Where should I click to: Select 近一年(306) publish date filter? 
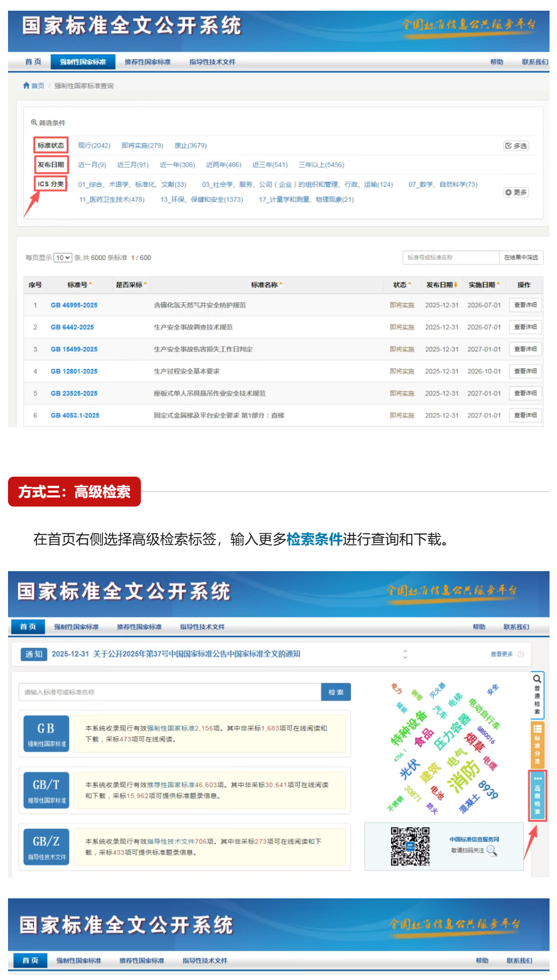pyautogui.click(x=177, y=165)
